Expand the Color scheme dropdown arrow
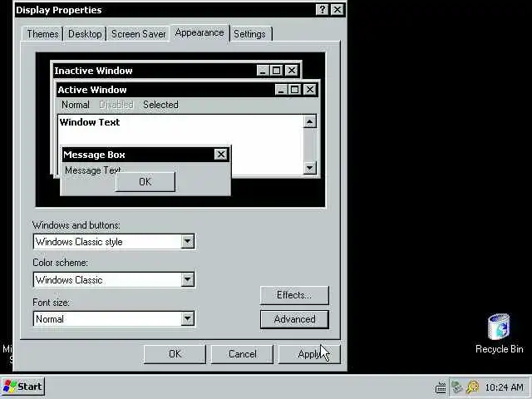The image size is (532, 399). point(188,279)
